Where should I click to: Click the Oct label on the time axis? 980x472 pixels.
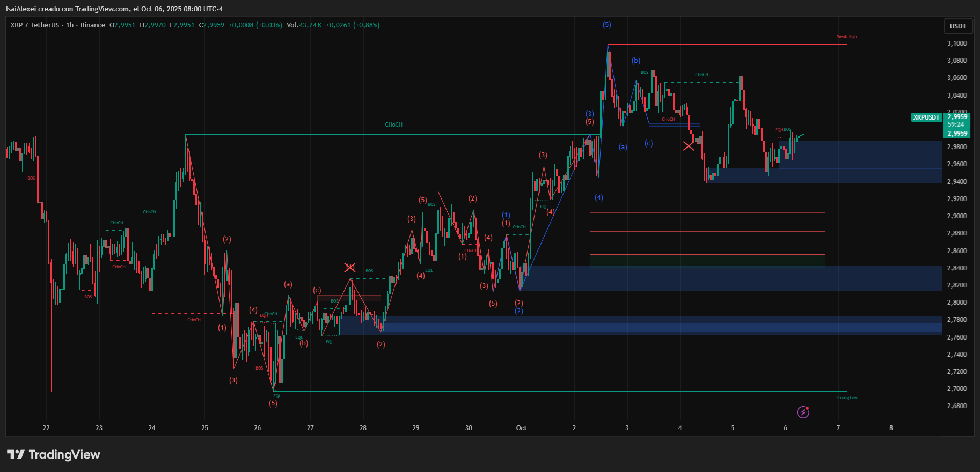521,428
